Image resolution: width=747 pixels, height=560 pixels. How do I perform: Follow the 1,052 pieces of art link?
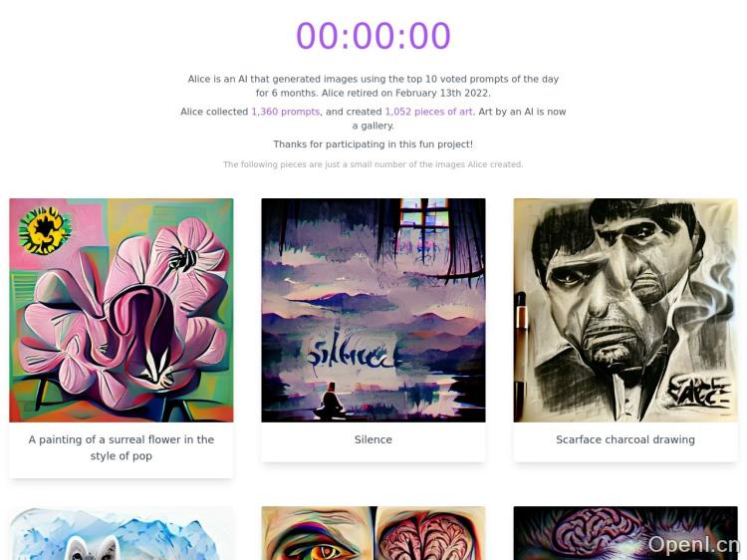tap(428, 112)
